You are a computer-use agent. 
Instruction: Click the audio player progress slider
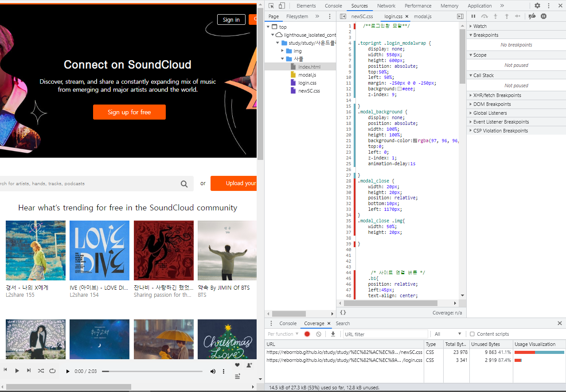152,371
